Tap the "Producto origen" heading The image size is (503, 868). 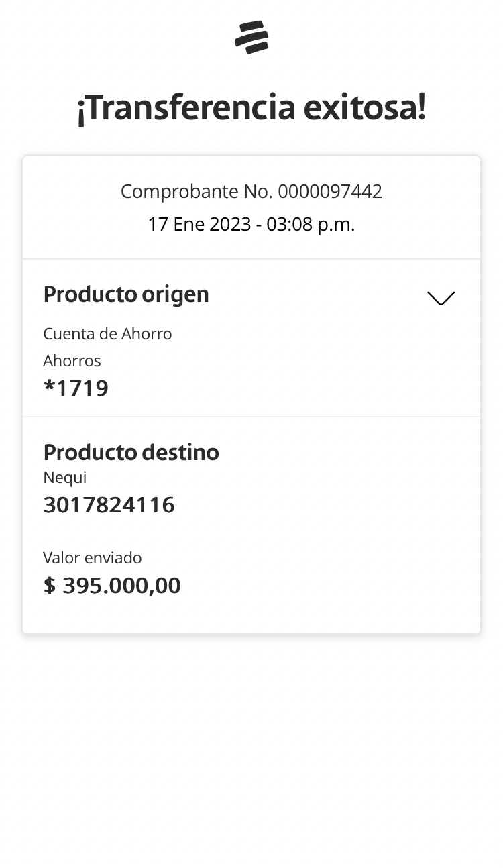126,294
